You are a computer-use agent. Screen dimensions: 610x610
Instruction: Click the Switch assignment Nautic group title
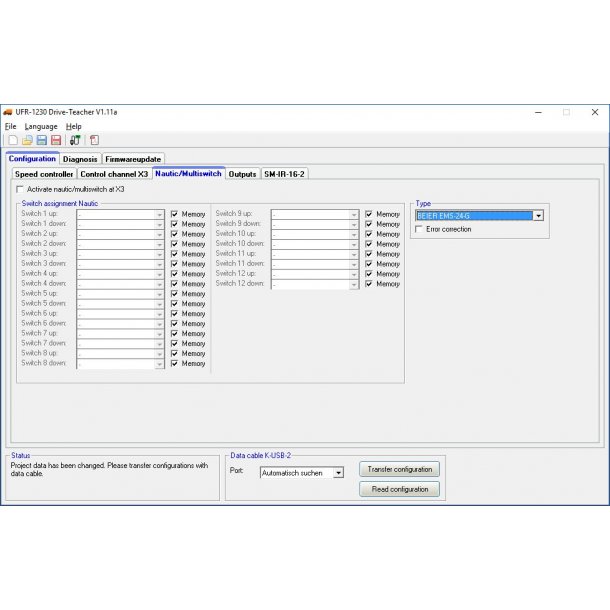pos(60,203)
